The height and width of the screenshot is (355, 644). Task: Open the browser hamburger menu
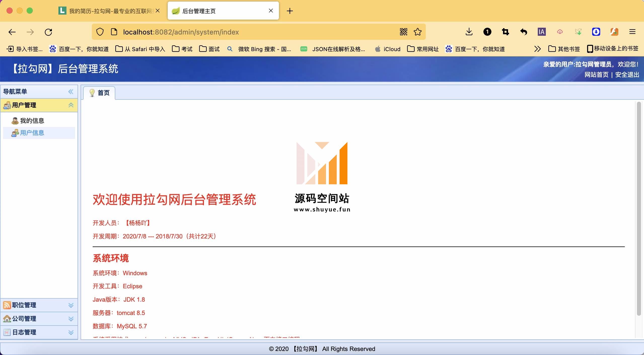(632, 32)
